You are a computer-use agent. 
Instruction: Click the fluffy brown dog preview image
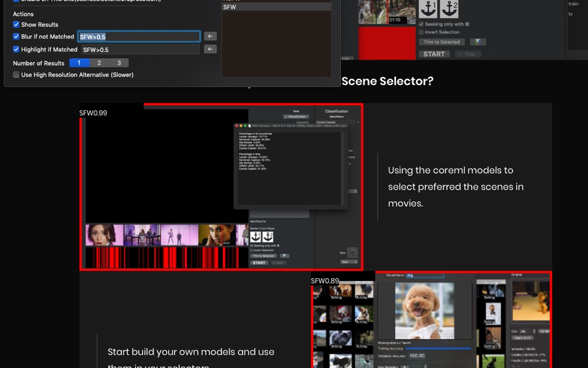click(424, 310)
